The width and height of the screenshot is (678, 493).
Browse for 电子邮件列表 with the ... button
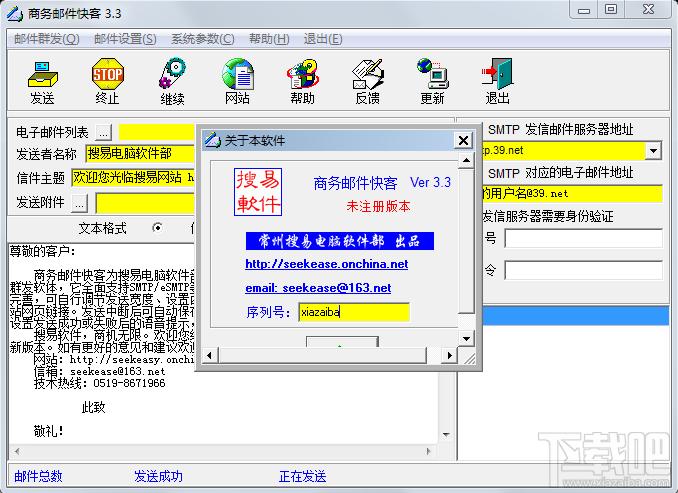click(103, 133)
